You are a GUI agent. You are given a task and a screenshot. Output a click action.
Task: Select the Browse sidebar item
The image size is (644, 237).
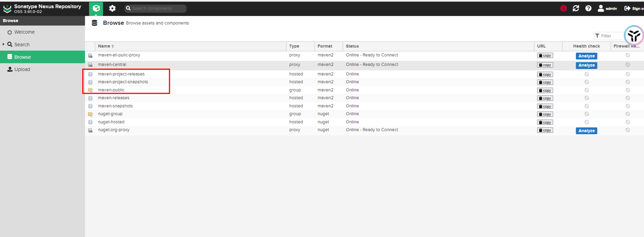pyautogui.click(x=42, y=57)
